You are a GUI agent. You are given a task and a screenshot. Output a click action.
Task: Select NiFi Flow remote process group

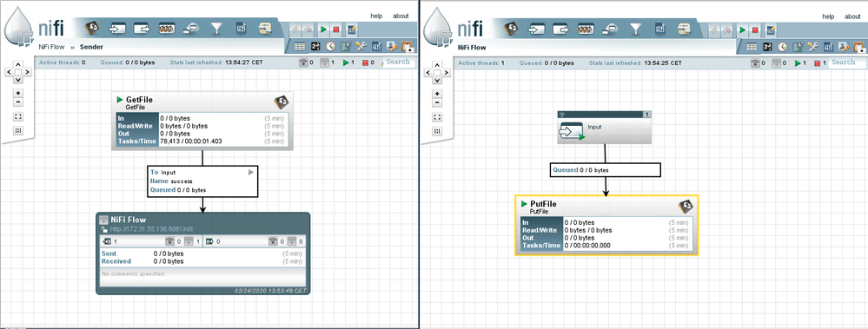[x=202, y=253]
